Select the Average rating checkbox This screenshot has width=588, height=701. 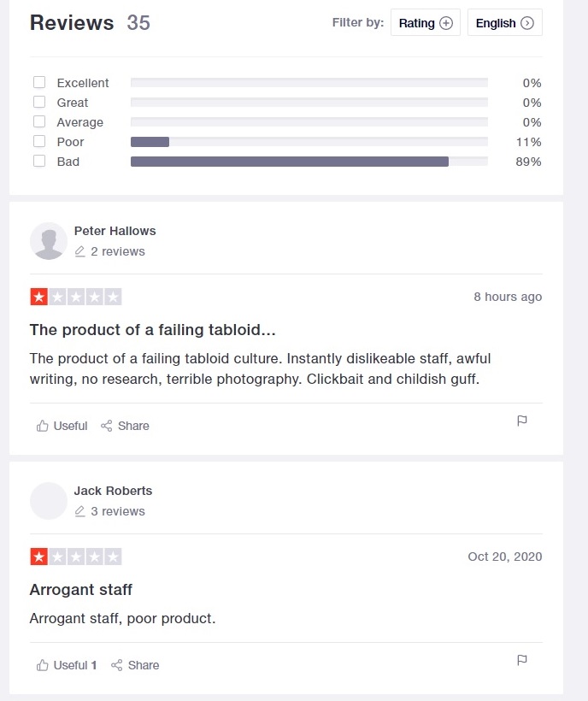point(39,121)
